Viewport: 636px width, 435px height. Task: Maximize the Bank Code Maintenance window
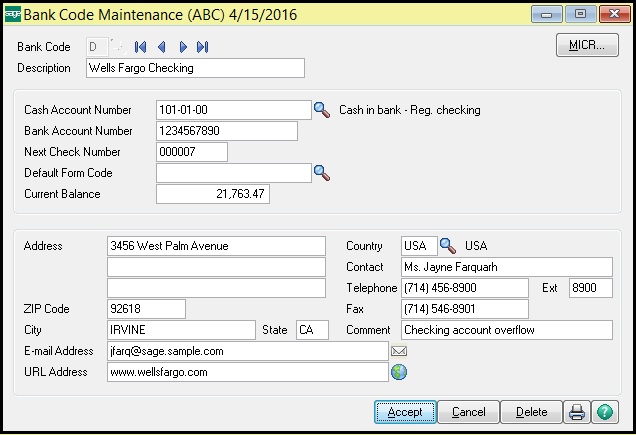point(580,15)
